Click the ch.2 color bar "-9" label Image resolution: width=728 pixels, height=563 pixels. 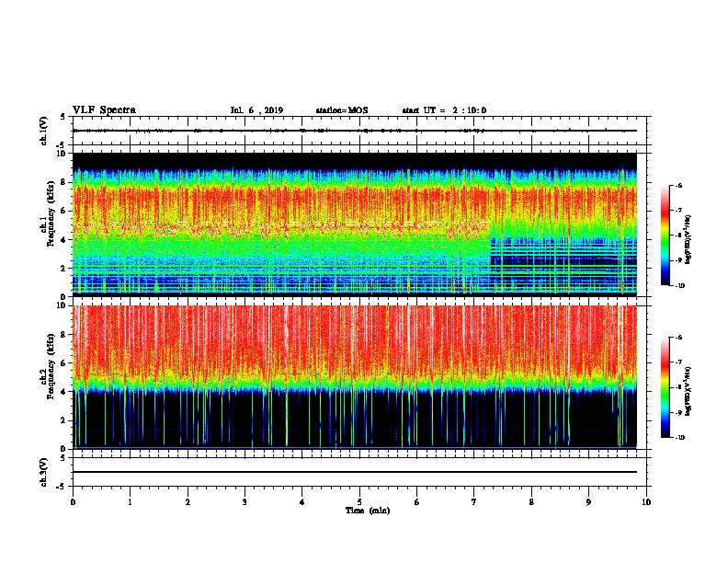(678, 412)
